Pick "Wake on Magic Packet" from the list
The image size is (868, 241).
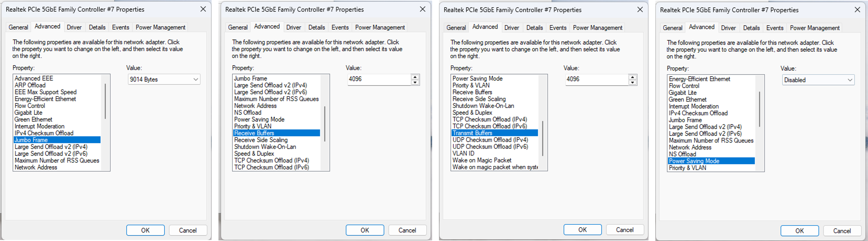click(482, 160)
